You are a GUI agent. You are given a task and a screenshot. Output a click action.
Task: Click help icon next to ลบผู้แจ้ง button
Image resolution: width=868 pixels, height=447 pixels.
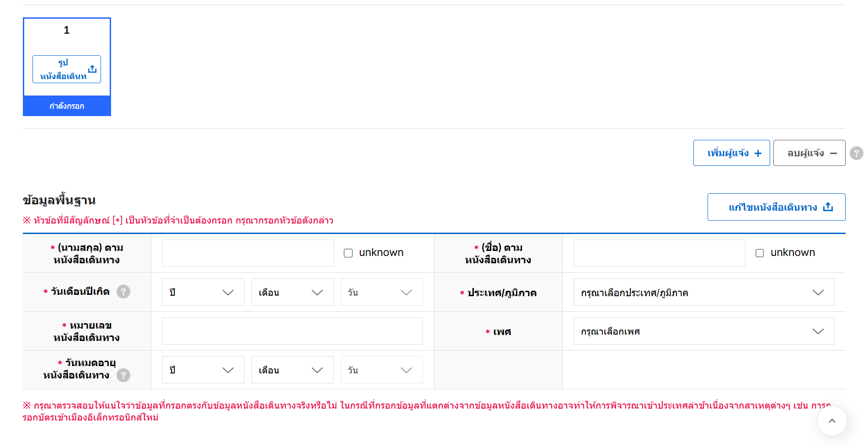(x=856, y=153)
